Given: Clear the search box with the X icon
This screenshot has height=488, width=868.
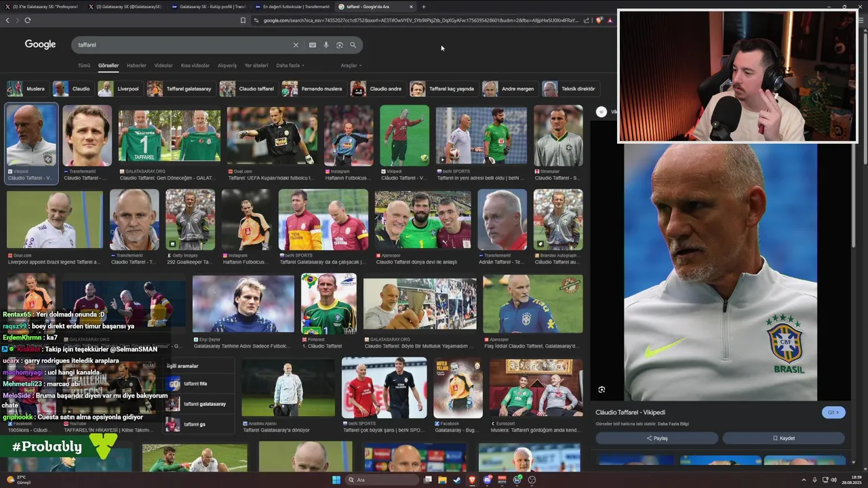Looking at the screenshot, I should pos(296,45).
